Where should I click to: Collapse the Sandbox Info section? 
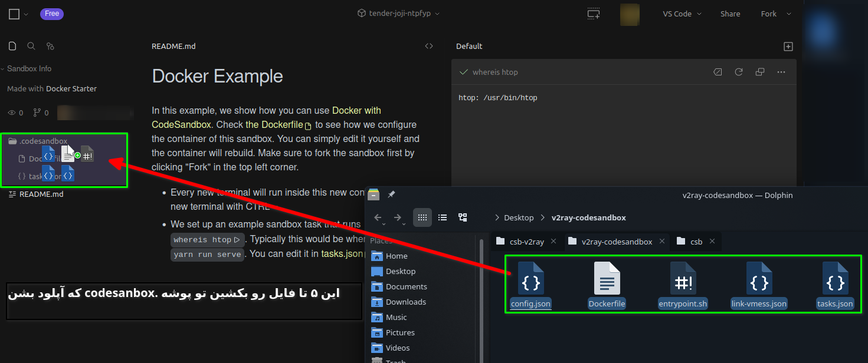tap(27, 69)
